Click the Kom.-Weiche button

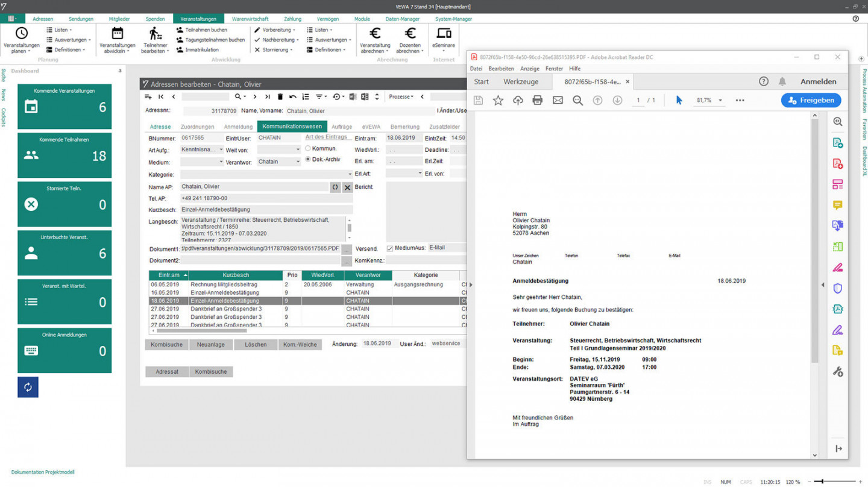[300, 345]
